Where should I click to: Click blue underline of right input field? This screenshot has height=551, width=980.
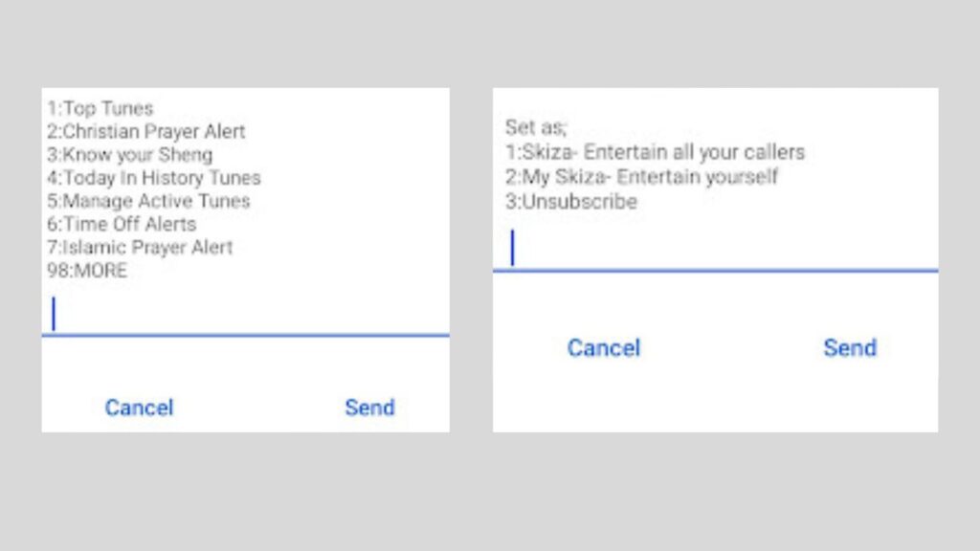(716, 271)
